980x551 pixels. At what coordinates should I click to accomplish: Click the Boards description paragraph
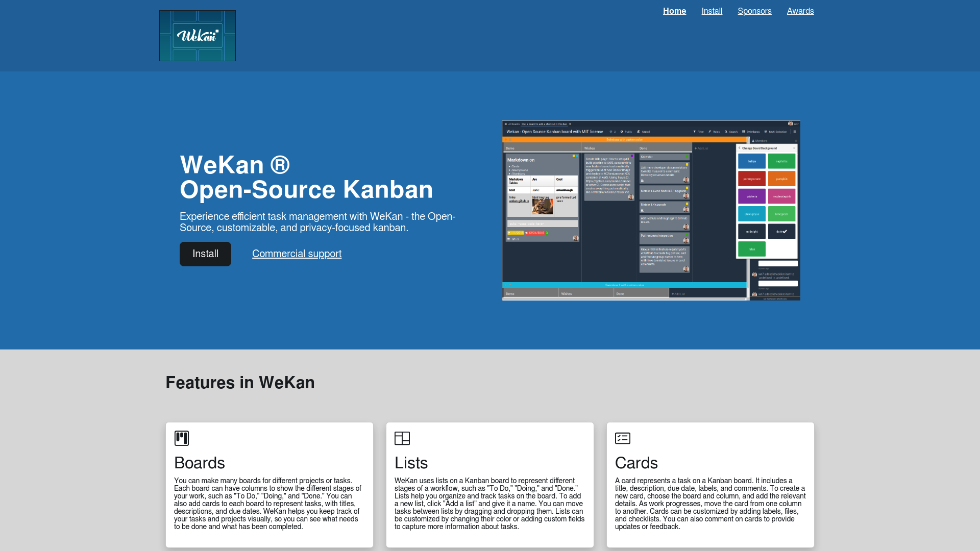pos(268,504)
